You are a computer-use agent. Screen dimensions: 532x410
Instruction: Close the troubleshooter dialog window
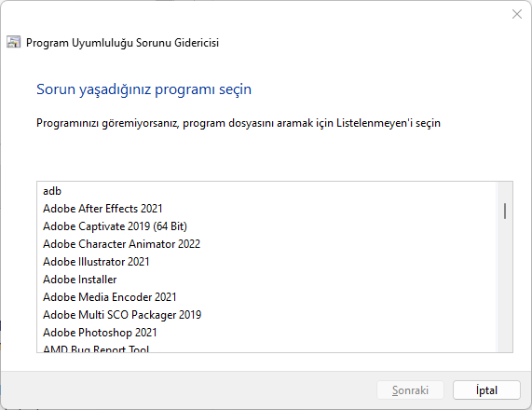(x=517, y=14)
